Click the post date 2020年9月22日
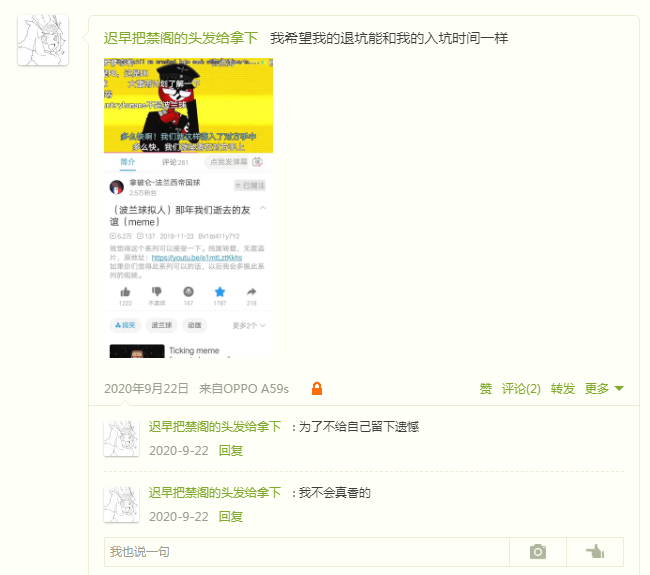This screenshot has height=575, width=650. point(146,388)
